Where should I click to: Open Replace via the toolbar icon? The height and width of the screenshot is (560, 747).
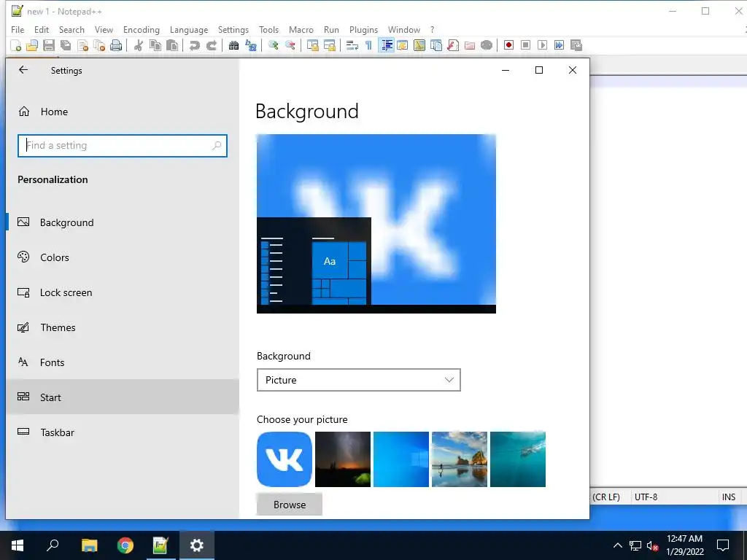pyautogui.click(x=251, y=45)
